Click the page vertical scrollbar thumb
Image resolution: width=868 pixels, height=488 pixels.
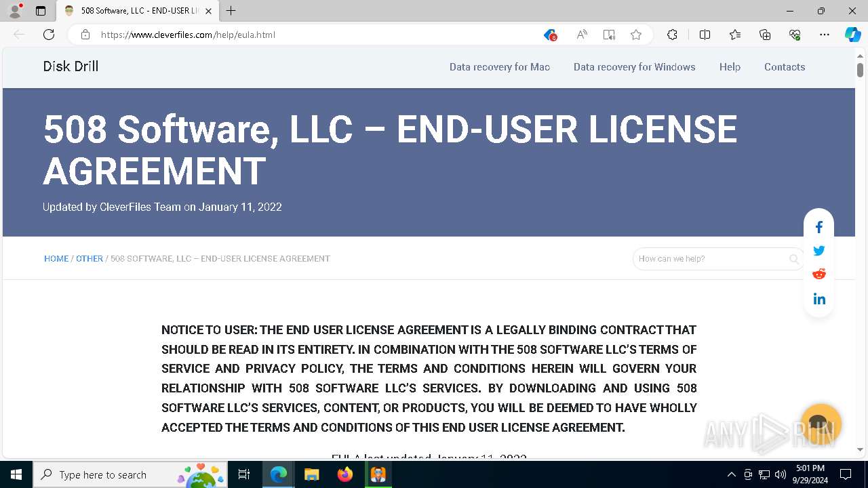point(860,70)
